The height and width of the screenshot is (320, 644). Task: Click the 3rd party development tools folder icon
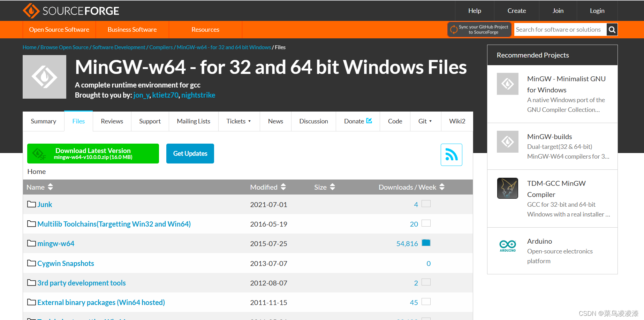pyautogui.click(x=32, y=283)
